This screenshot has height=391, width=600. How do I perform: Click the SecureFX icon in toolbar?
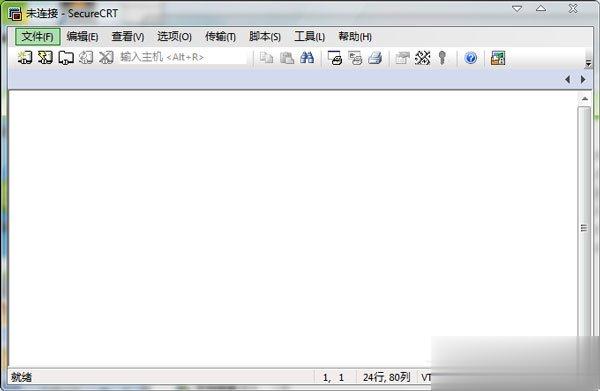(x=498, y=58)
